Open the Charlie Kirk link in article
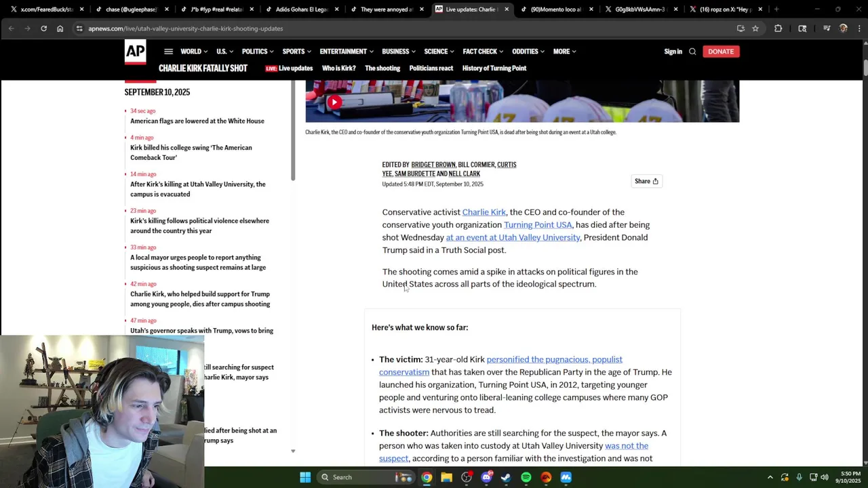 tap(484, 212)
